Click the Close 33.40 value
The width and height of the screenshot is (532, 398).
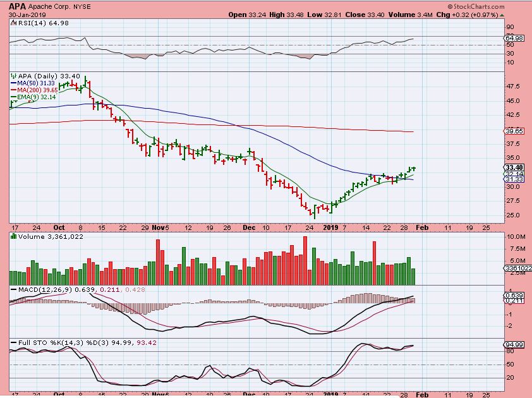point(365,15)
